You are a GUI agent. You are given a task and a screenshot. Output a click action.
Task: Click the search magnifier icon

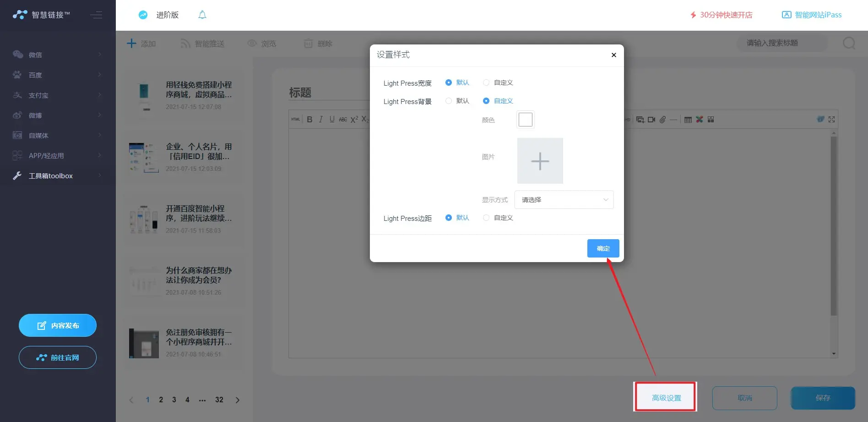coord(849,43)
